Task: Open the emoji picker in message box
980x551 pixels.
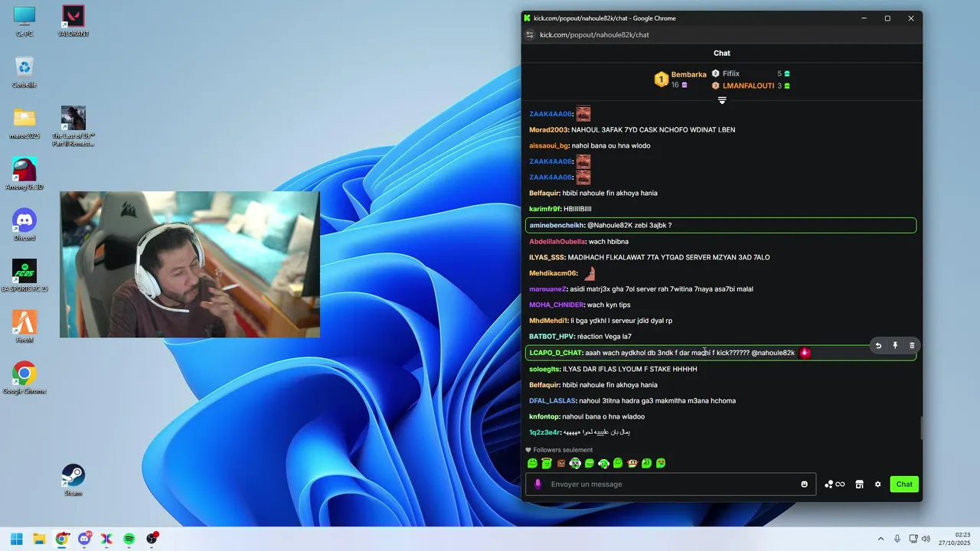Action: (x=804, y=484)
